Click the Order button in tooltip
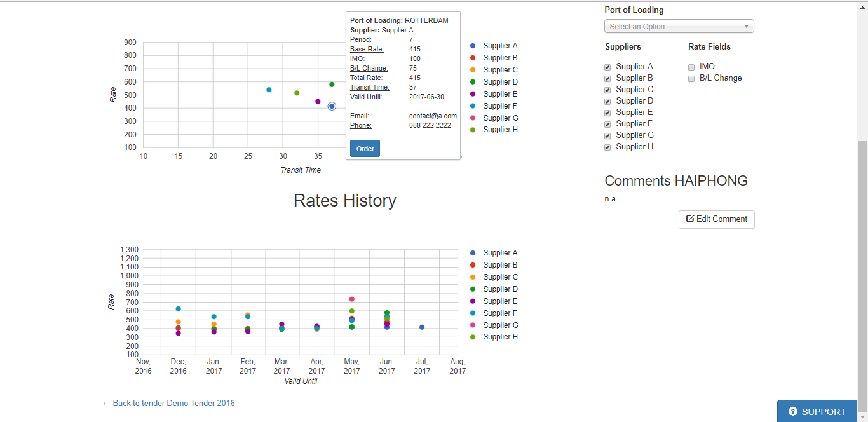 tap(365, 149)
